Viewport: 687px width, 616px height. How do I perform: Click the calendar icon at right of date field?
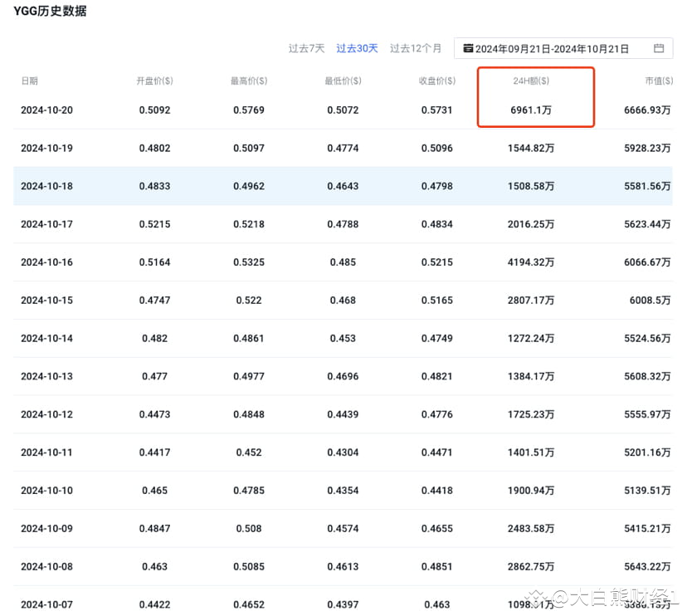coord(659,48)
